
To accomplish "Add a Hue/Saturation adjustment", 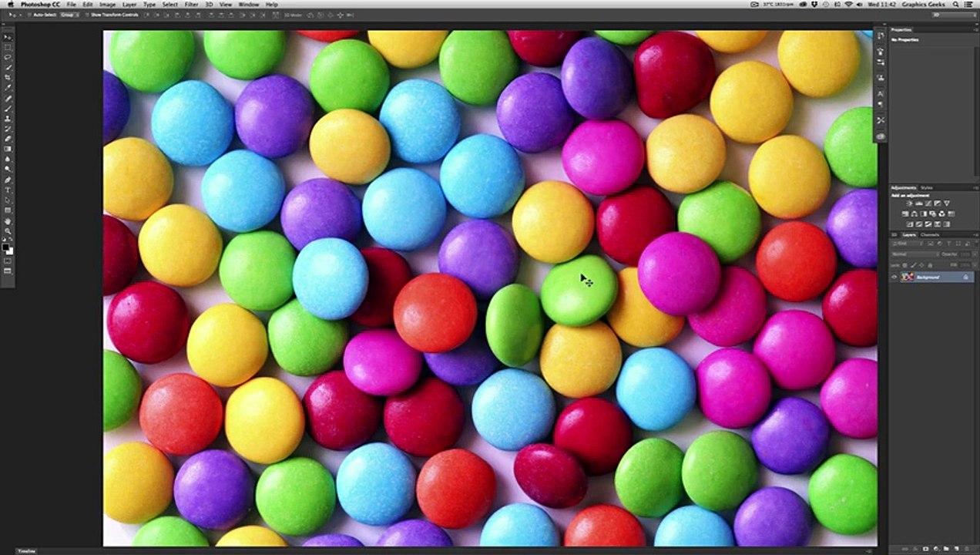I will coord(905,214).
